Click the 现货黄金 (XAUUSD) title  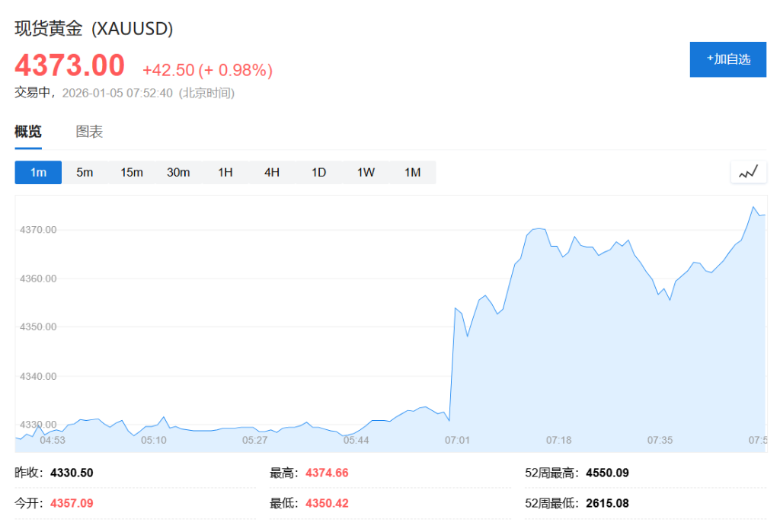[94, 29]
